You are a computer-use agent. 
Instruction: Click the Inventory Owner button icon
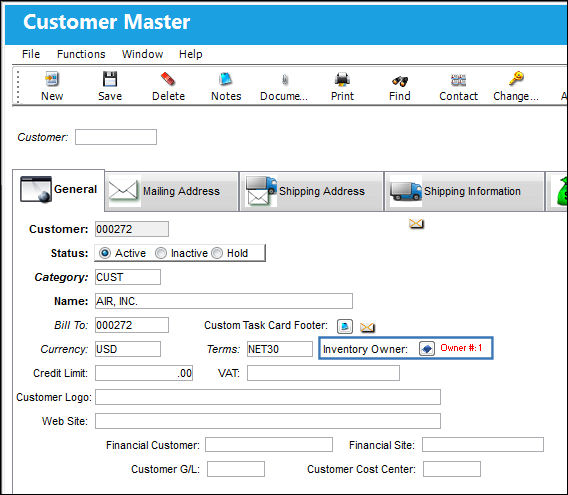[x=427, y=349]
